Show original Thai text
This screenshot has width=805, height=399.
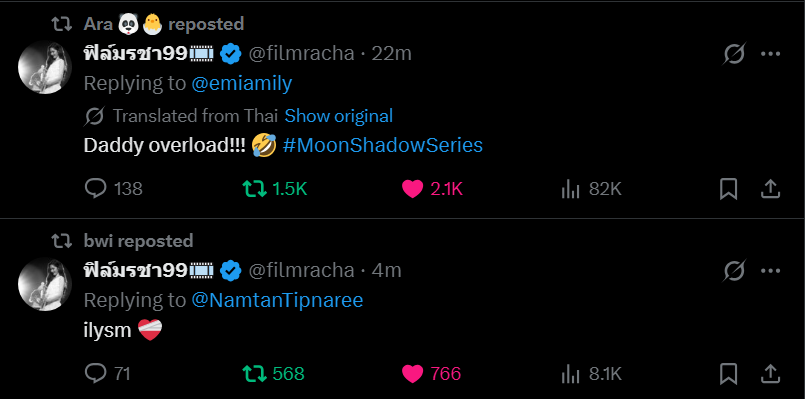[339, 116]
